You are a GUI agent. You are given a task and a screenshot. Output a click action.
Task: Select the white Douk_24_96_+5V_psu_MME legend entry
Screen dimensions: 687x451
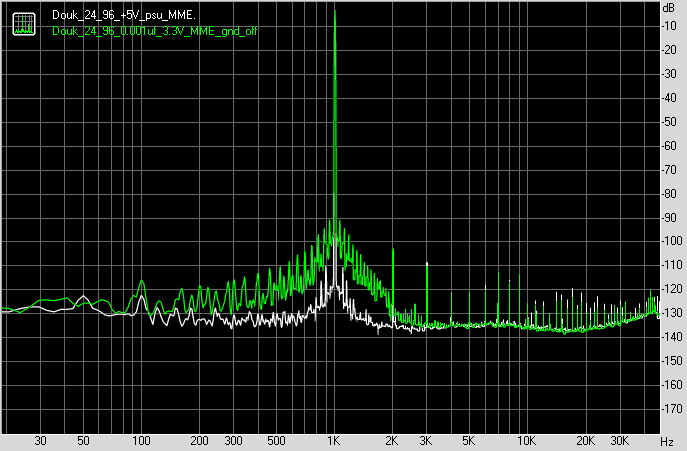[x=124, y=15]
